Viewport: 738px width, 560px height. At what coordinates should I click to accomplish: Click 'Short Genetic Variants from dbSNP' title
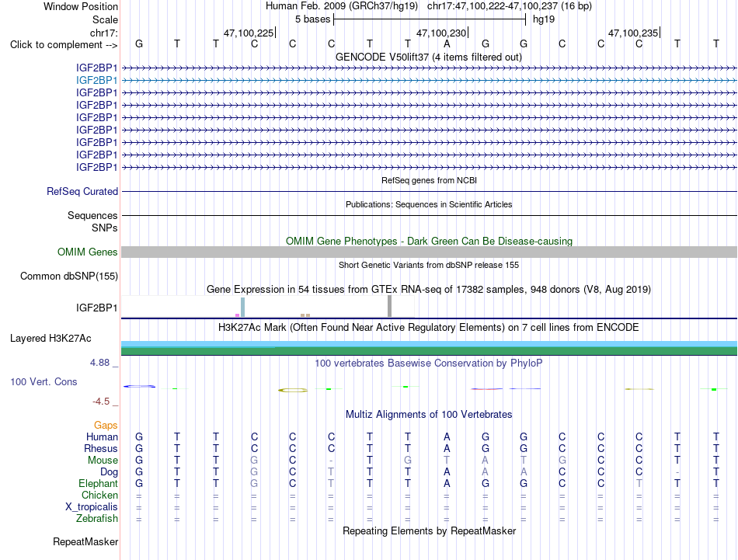click(429, 265)
